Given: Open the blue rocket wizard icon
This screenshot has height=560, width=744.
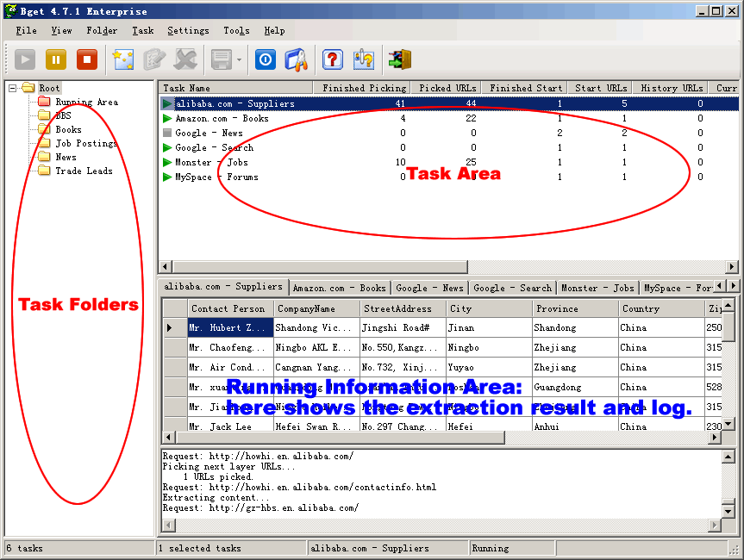Looking at the screenshot, I should [x=297, y=59].
